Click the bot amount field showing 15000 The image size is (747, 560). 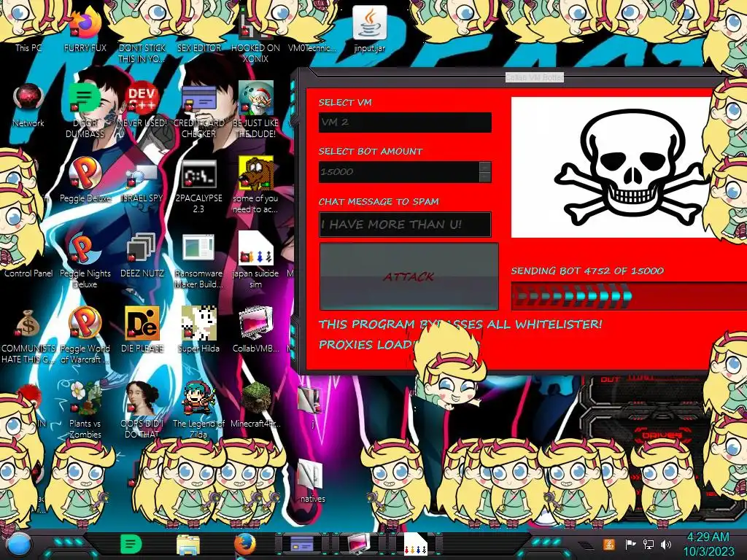pyautogui.click(x=399, y=172)
